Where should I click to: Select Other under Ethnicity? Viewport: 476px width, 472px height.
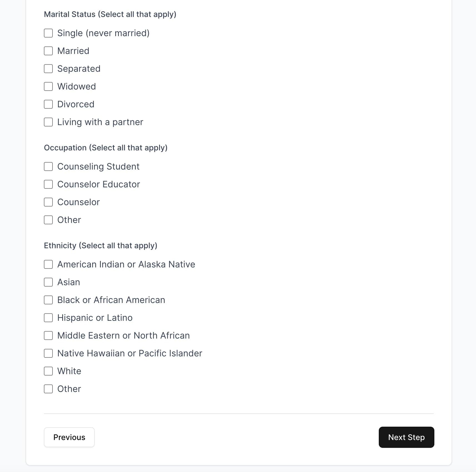tap(48, 389)
